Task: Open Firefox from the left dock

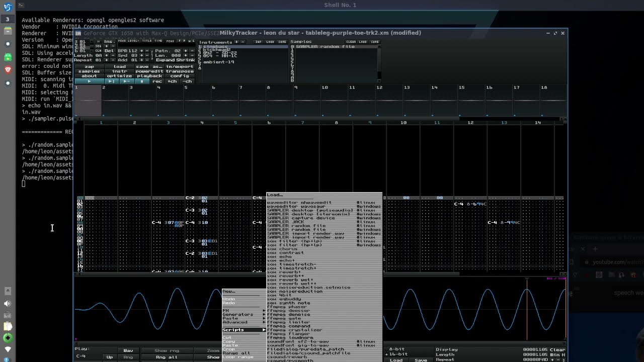Action: pyautogui.click(x=7, y=44)
